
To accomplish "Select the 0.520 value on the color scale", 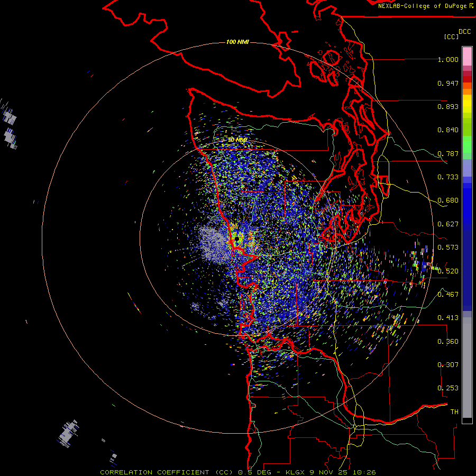I will (x=448, y=271).
